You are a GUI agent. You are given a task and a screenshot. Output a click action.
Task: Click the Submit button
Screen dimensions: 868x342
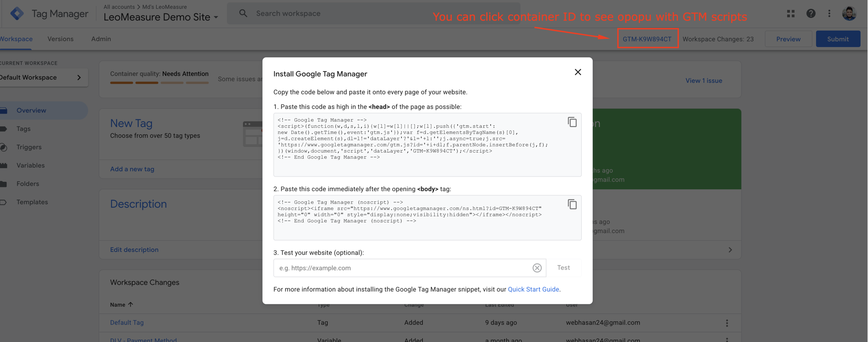pyautogui.click(x=838, y=39)
